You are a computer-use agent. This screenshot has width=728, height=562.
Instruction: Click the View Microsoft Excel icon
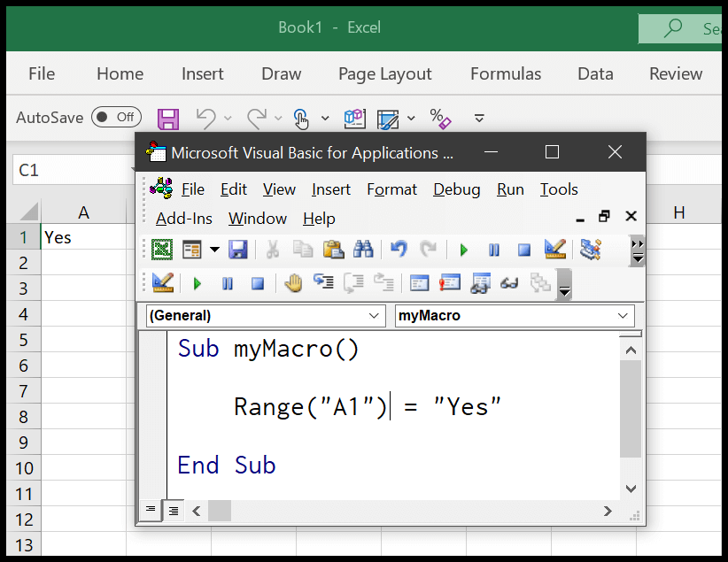click(x=161, y=250)
